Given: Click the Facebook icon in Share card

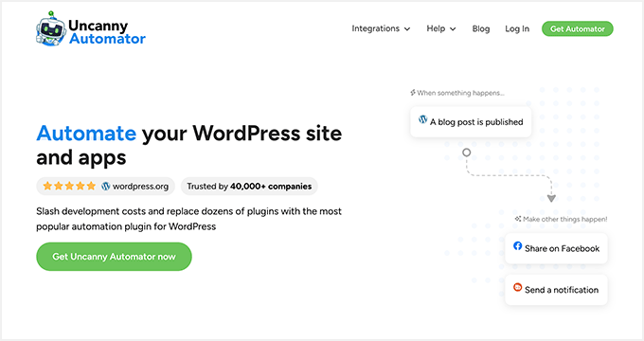Looking at the screenshot, I should click(x=517, y=245).
